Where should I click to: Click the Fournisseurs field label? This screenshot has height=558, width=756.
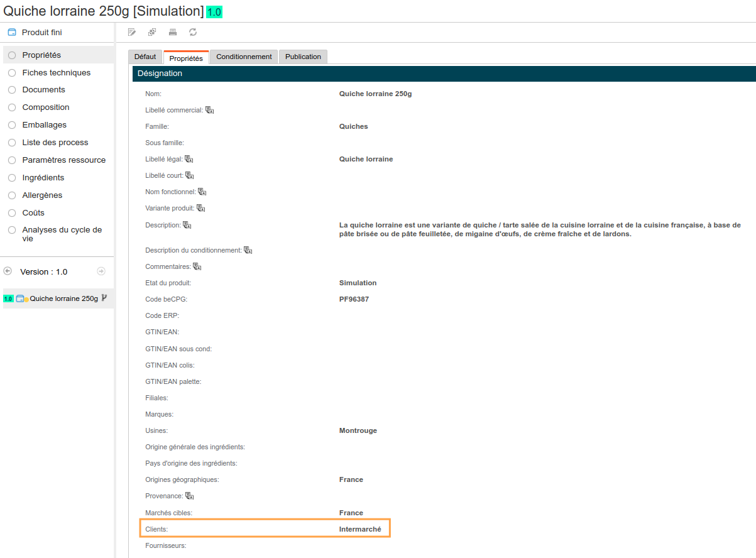click(x=166, y=545)
